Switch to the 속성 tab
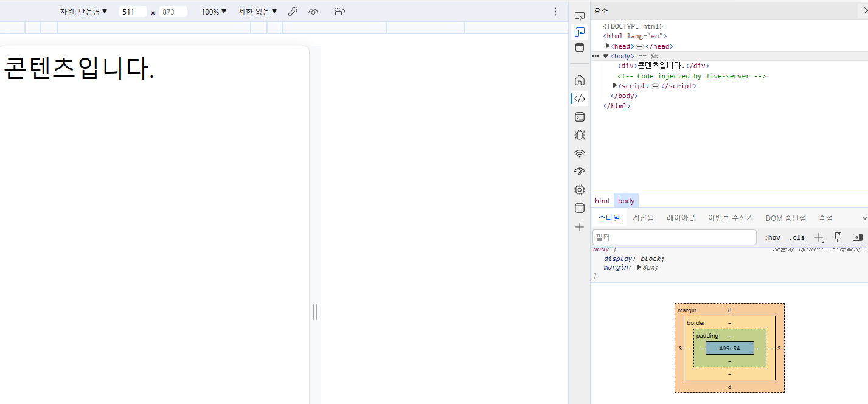 click(825, 218)
